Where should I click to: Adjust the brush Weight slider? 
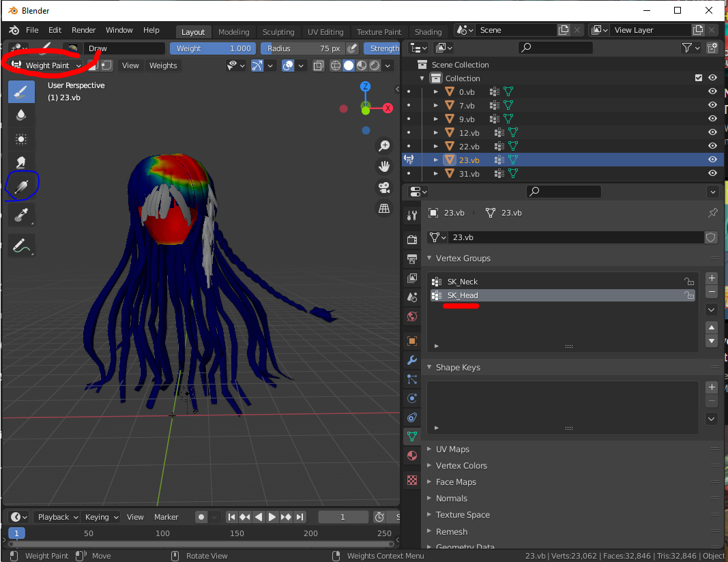pos(213,48)
